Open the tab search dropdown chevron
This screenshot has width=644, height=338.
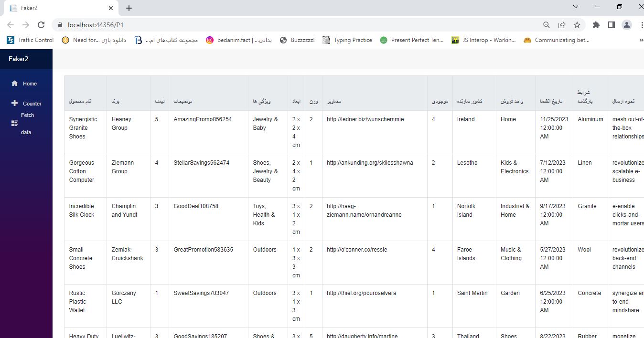coord(576,7)
